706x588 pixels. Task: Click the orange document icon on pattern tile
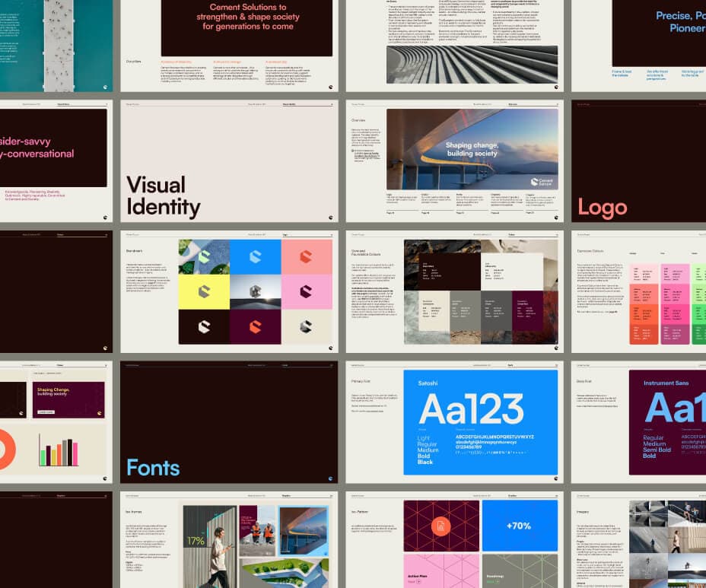click(440, 526)
